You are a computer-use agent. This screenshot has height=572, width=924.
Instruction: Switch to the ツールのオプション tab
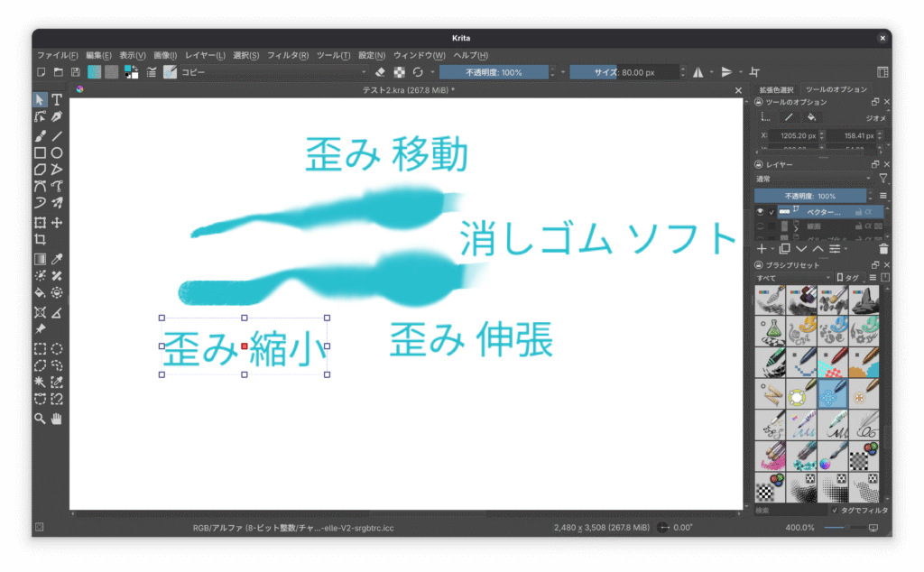(x=836, y=89)
